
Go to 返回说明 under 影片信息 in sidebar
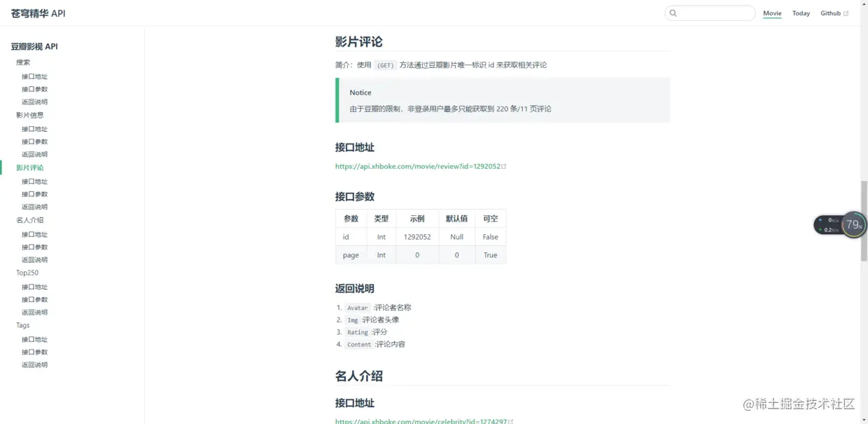click(x=34, y=154)
